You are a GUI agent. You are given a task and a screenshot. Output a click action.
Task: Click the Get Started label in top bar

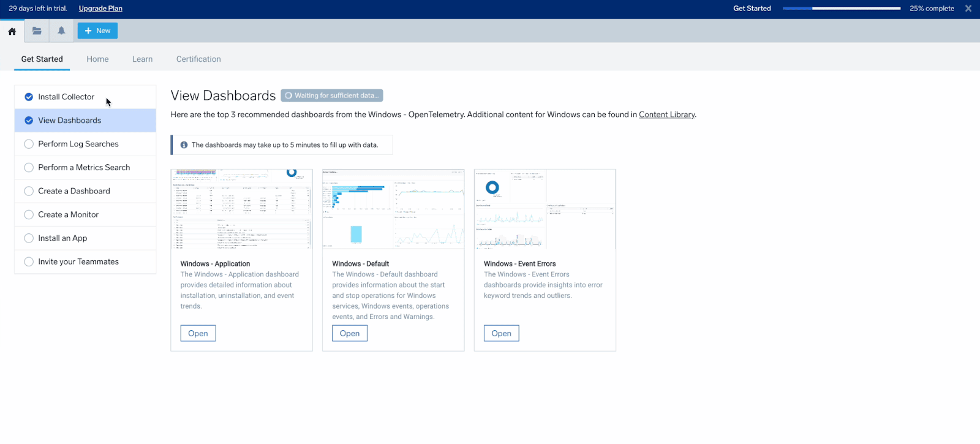pos(752,9)
